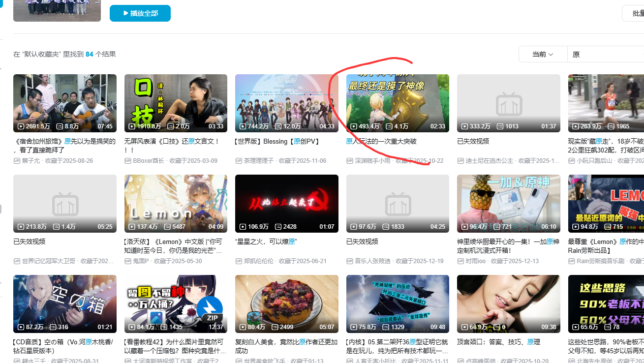Click the play triangle icon in 播放全部
Image resolution: width=644 pixels, height=363 pixels.
pyautogui.click(x=126, y=13)
